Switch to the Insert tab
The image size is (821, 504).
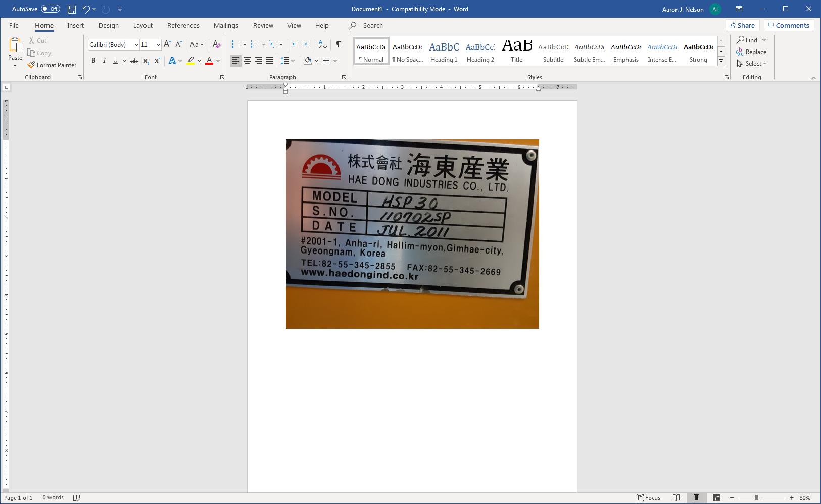pyautogui.click(x=76, y=25)
